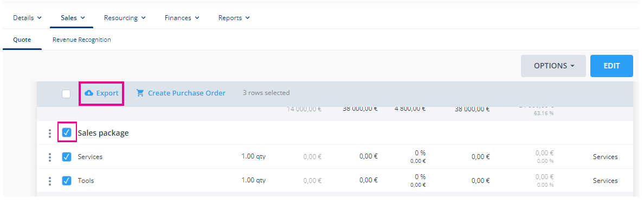Uncheck the Tools row checkbox
Image resolution: width=644 pixels, height=203 pixels.
(67, 180)
